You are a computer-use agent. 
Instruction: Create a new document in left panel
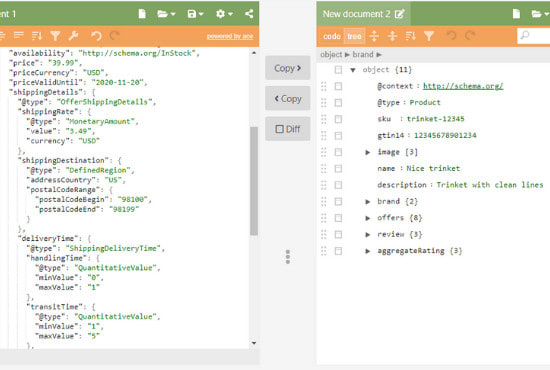[142, 14]
